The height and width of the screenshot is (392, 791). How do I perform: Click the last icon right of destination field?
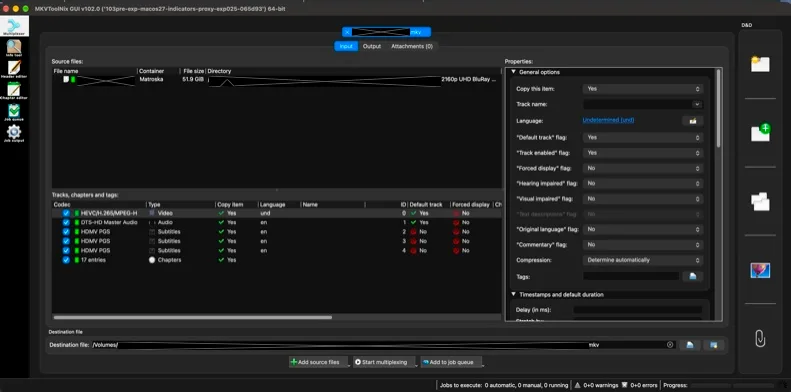(714, 345)
